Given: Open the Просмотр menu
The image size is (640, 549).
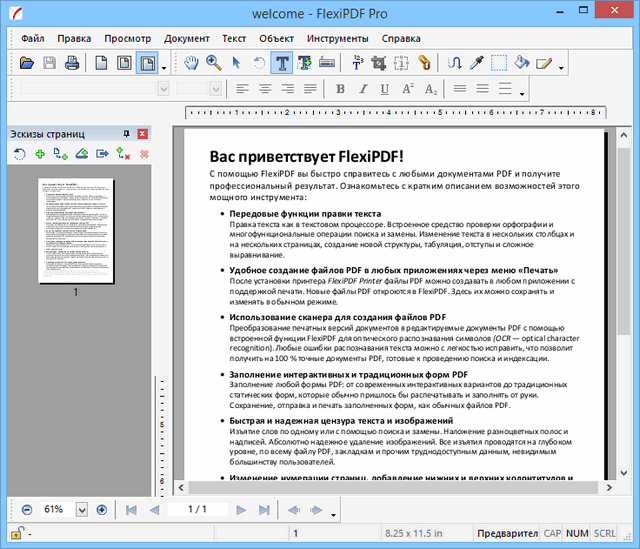Looking at the screenshot, I should (127, 38).
